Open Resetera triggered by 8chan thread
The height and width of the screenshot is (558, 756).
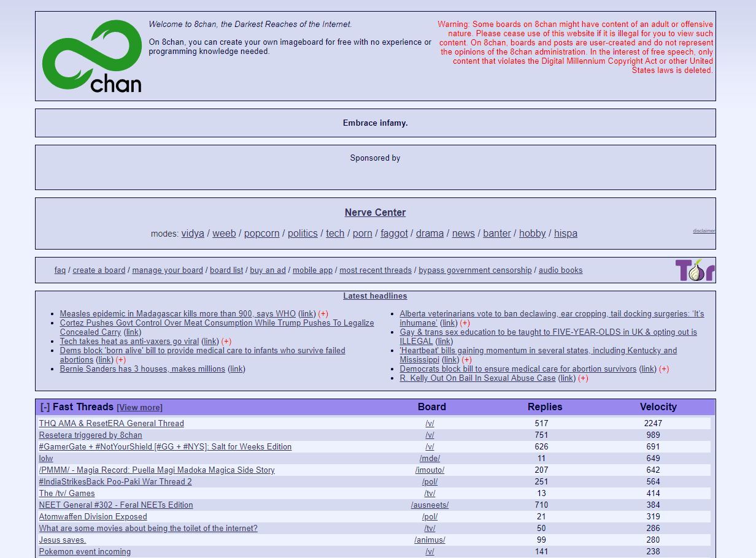point(91,435)
